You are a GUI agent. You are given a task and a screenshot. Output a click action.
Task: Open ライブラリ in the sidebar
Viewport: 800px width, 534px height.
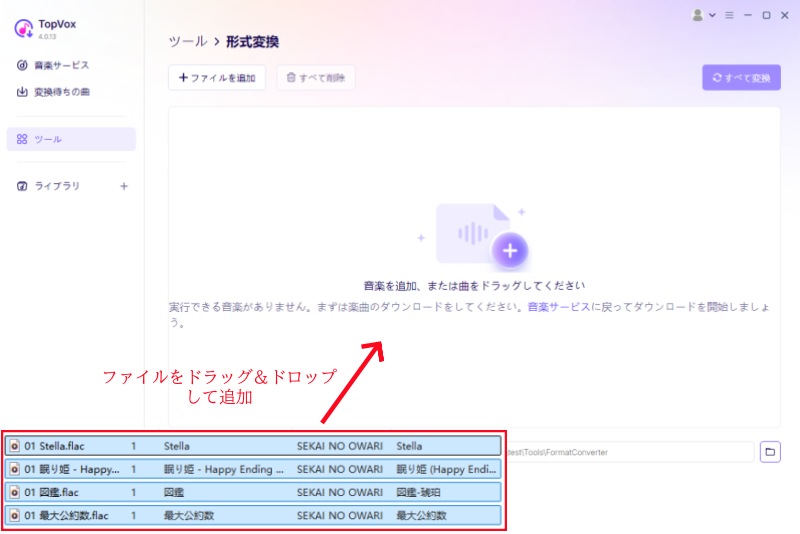[x=48, y=186]
